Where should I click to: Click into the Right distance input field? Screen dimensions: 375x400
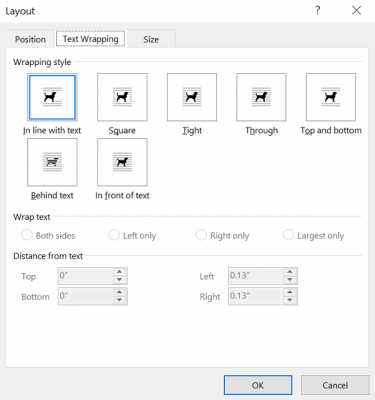tap(256, 296)
